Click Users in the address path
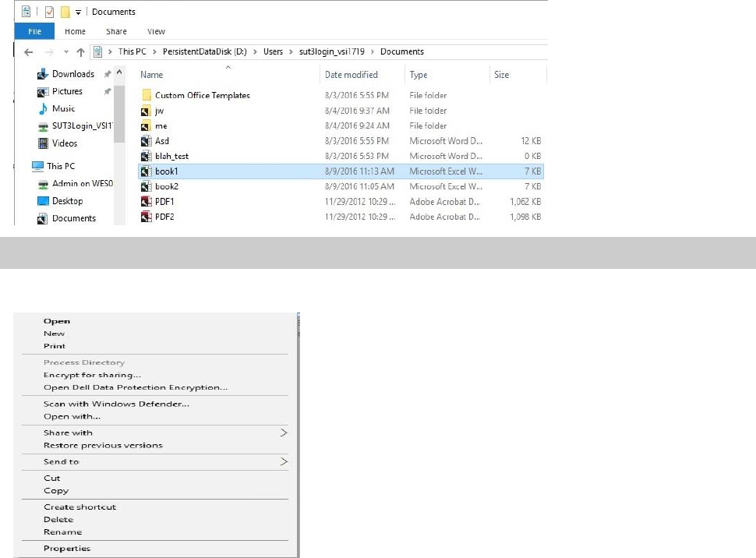The image size is (756, 558). tap(273, 51)
